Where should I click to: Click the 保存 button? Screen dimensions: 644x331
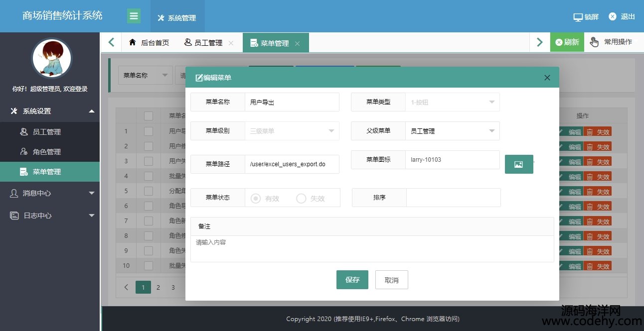click(352, 280)
